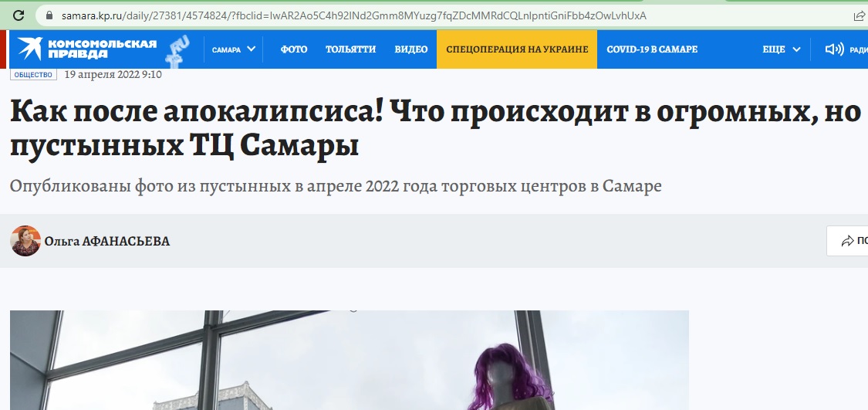The height and width of the screenshot is (410, 868).
Task: Click the share arrow icon below headline
Action: (x=847, y=241)
